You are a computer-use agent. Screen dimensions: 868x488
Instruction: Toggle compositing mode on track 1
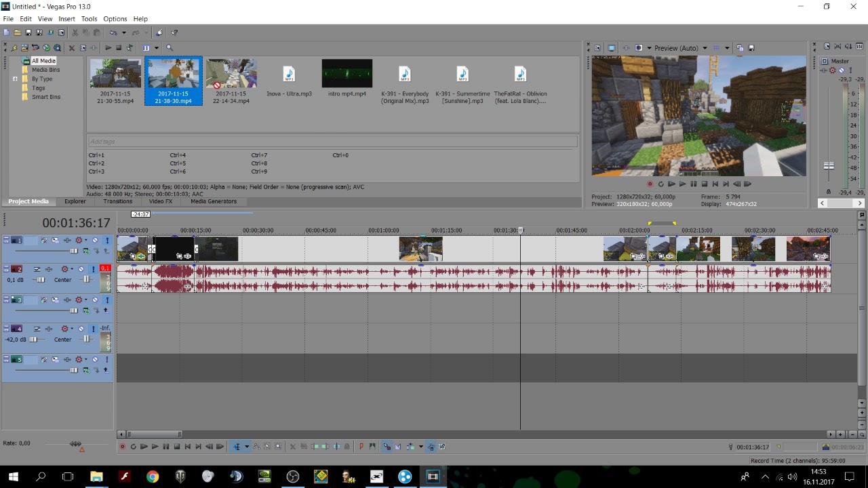coord(86,251)
